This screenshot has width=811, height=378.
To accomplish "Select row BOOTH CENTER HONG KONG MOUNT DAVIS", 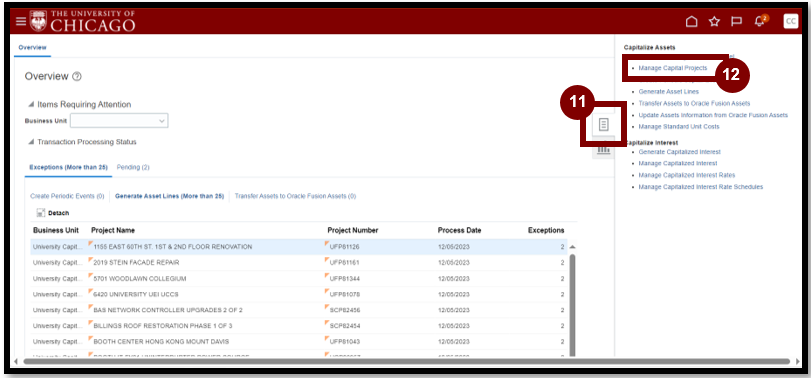I will 298,342.
